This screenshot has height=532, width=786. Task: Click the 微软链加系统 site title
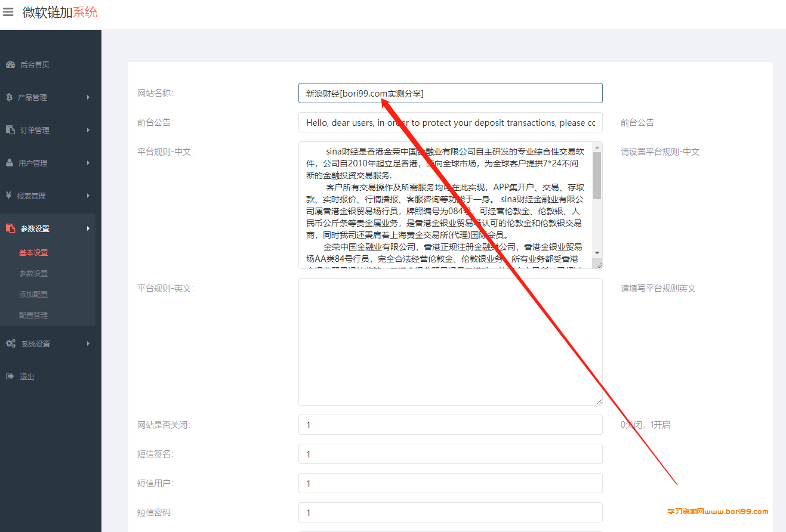(x=60, y=12)
